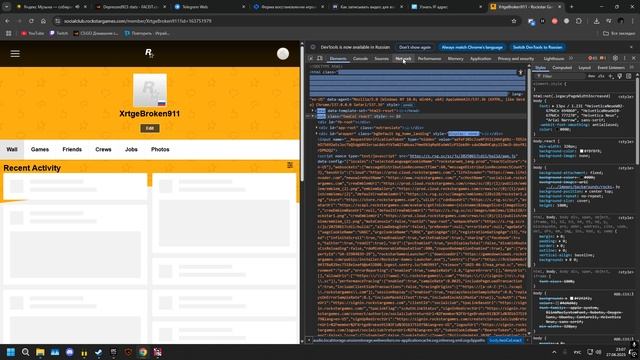Click the black color swatch in body rule
The image size is (640, 360).
click(x=582, y=178)
